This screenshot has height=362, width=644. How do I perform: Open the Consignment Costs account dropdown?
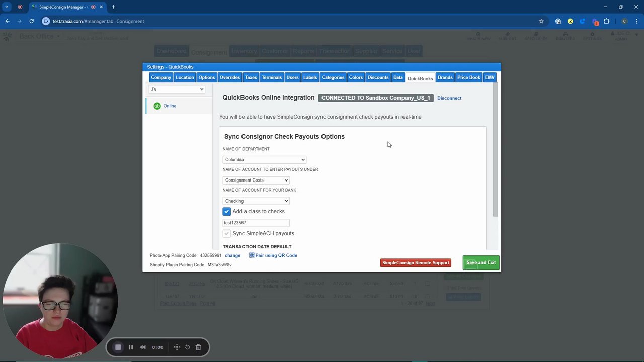click(x=256, y=180)
